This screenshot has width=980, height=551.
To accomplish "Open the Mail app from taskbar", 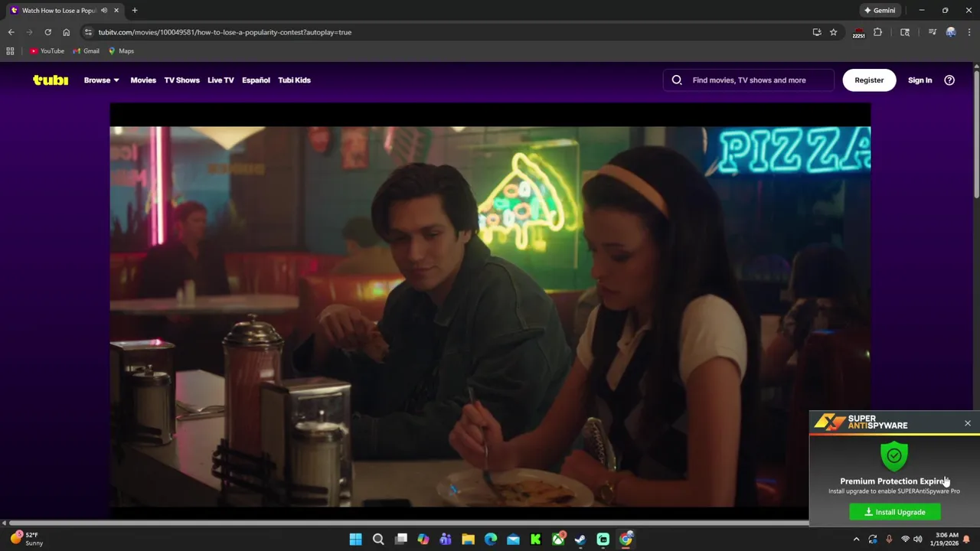I will coord(513,540).
